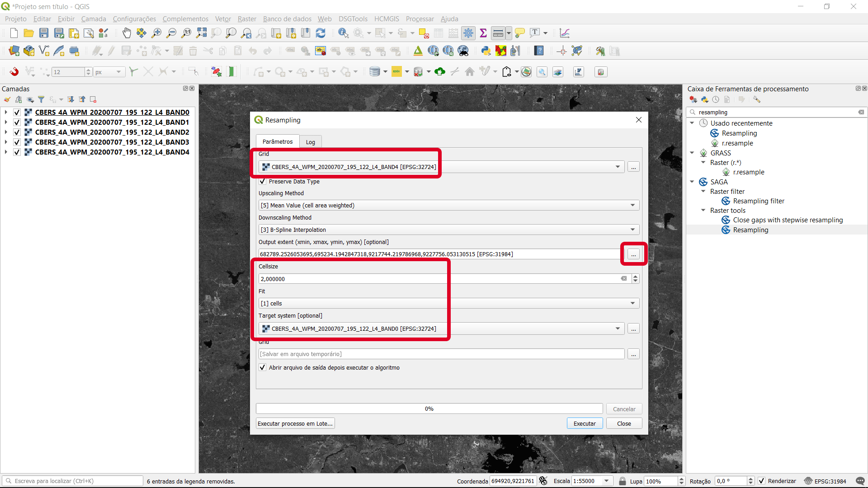Collapse the GRASS group in toolbox
The image size is (868, 488).
coord(692,153)
